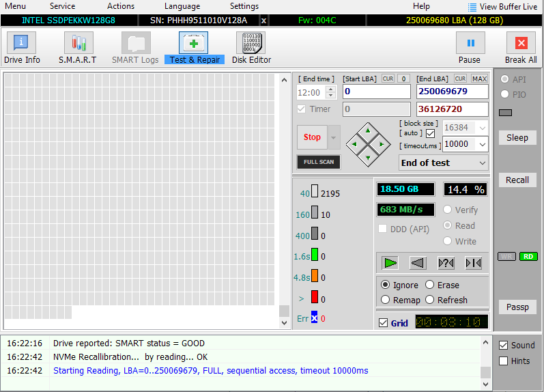544x392 pixels.
Task: Click the RD read indicator
Action: [x=528, y=257]
